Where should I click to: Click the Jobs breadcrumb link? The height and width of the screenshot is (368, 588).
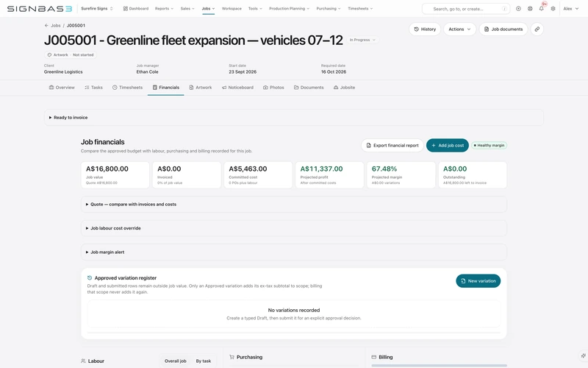coord(56,26)
